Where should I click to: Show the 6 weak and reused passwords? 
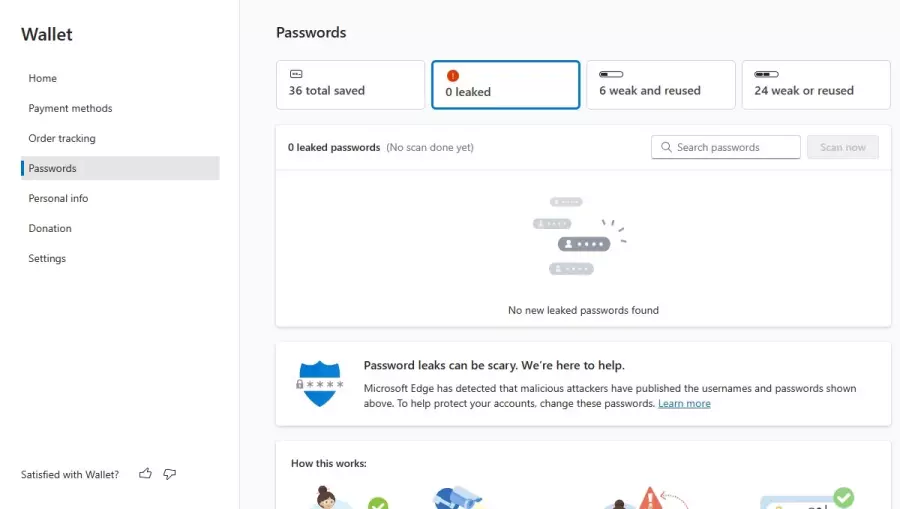(661, 85)
